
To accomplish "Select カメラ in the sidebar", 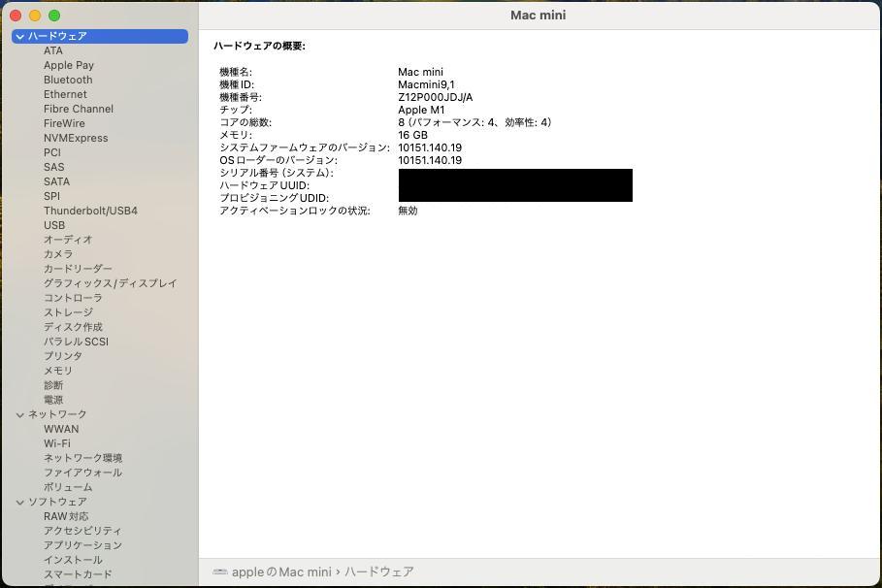I will coord(58,254).
